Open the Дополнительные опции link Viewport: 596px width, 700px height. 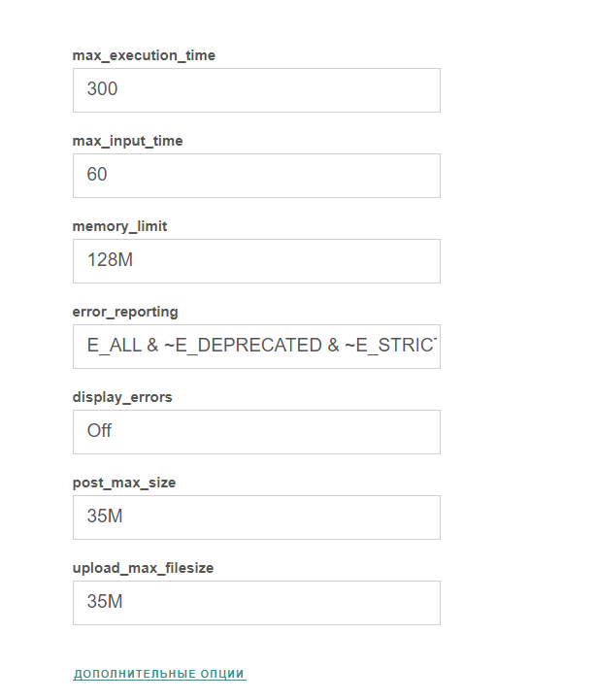(x=159, y=674)
